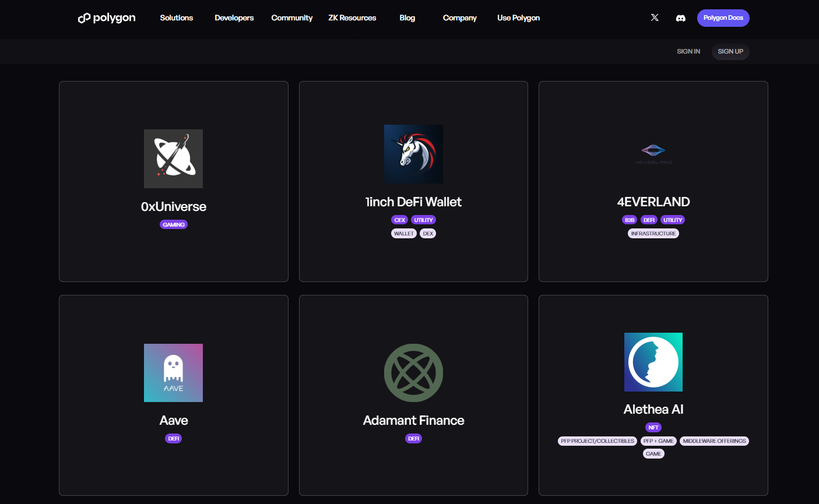Screen dimensions: 819x504
Task: Click the B2B tag on 4EVERLAND card
Action: pyautogui.click(x=630, y=220)
